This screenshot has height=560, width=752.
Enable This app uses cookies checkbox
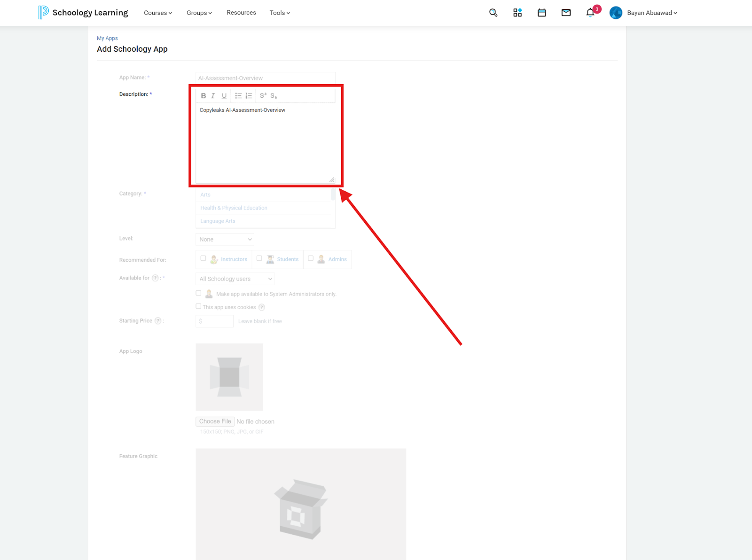(198, 306)
